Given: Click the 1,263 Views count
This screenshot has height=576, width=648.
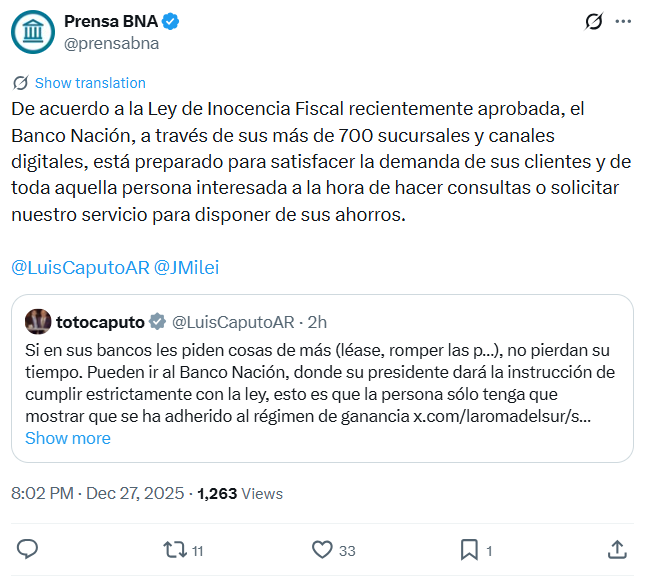Looking at the screenshot, I should click(240, 493).
